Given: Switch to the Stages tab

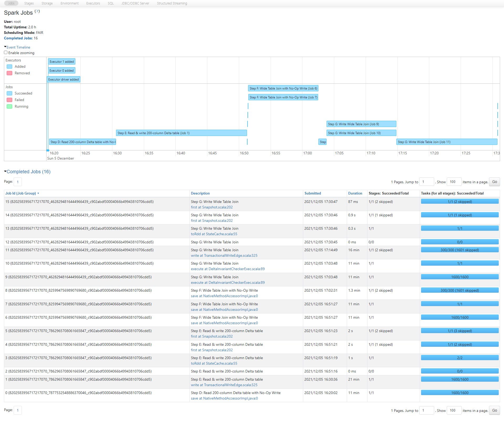Looking at the screenshot, I should (x=29, y=3).
